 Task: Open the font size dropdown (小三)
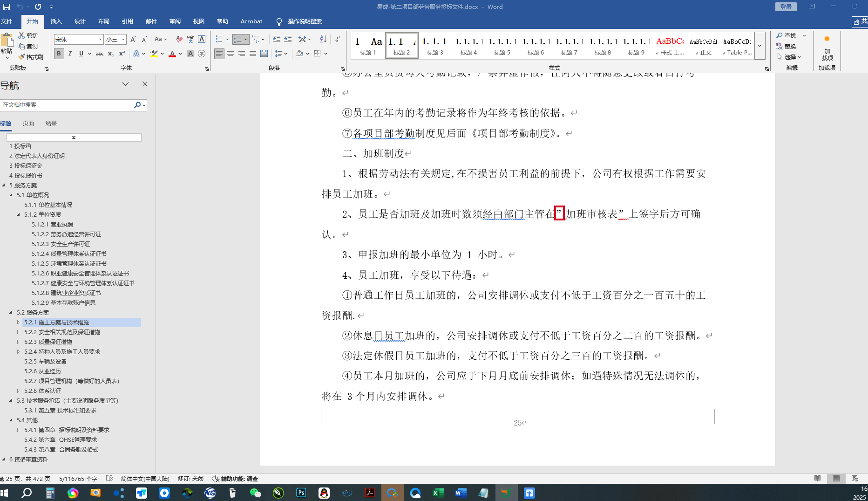123,40
